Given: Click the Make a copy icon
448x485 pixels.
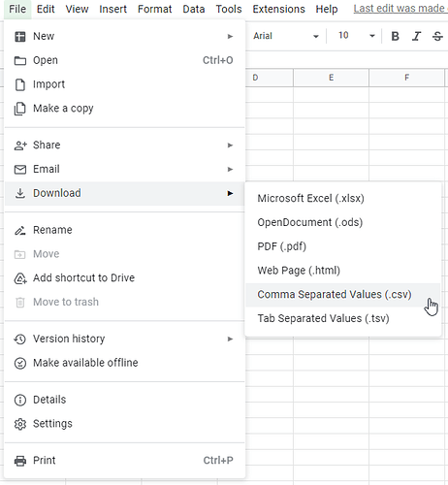Looking at the screenshot, I should [x=20, y=109].
